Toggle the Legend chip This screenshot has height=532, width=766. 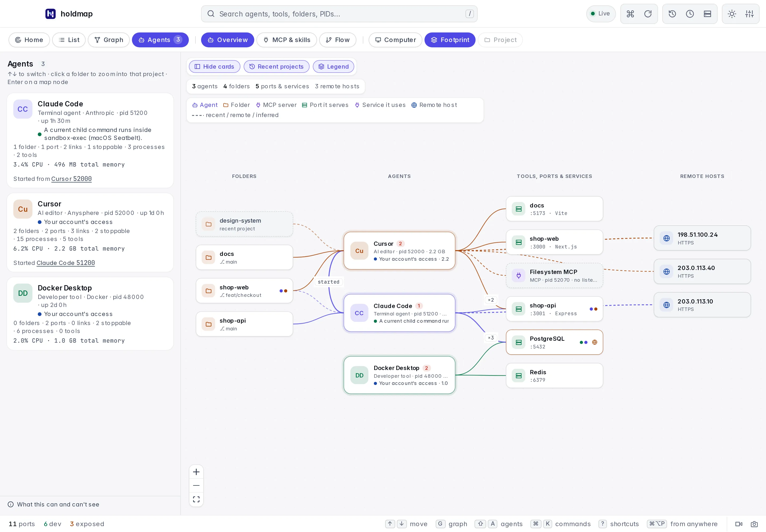(333, 66)
